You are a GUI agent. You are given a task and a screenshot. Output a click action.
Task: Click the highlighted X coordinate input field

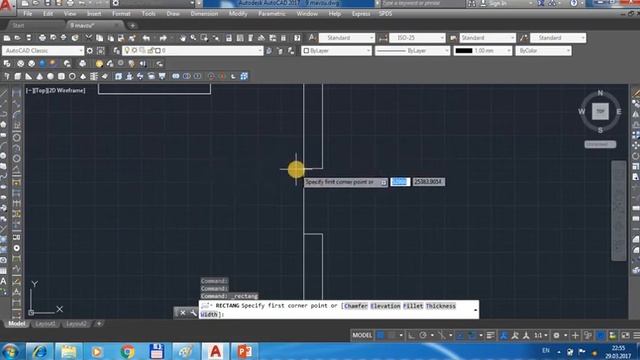pyautogui.click(x=400, y=182)
